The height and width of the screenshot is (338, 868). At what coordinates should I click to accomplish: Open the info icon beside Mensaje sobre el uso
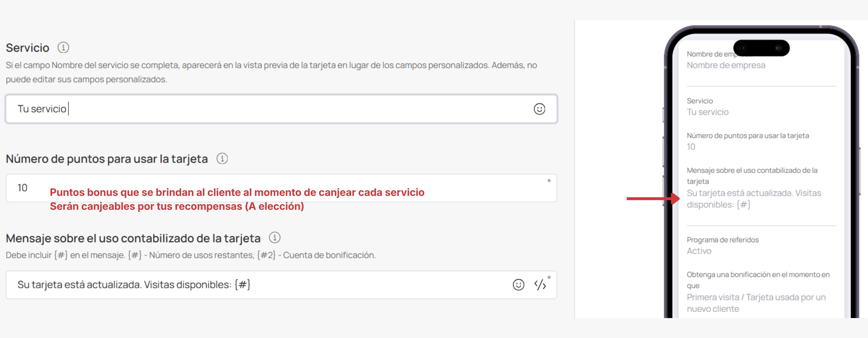pyautogui.click(x=275, y=237)
